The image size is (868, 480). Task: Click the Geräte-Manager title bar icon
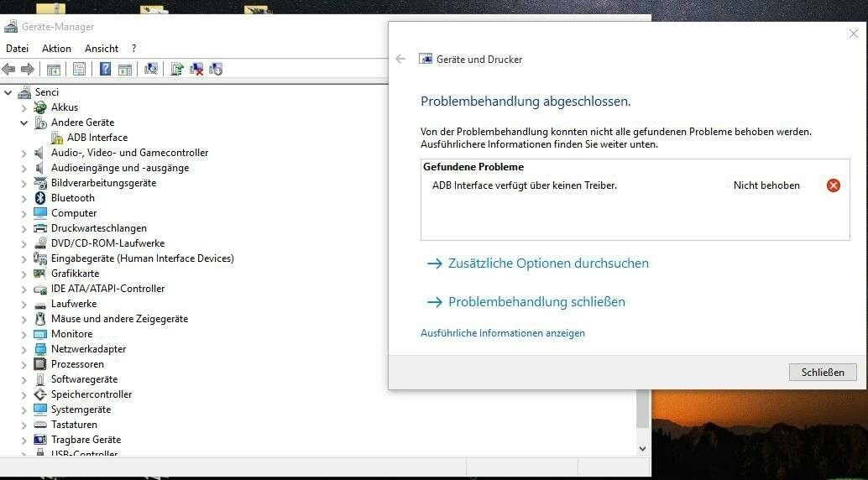(11, 27)
